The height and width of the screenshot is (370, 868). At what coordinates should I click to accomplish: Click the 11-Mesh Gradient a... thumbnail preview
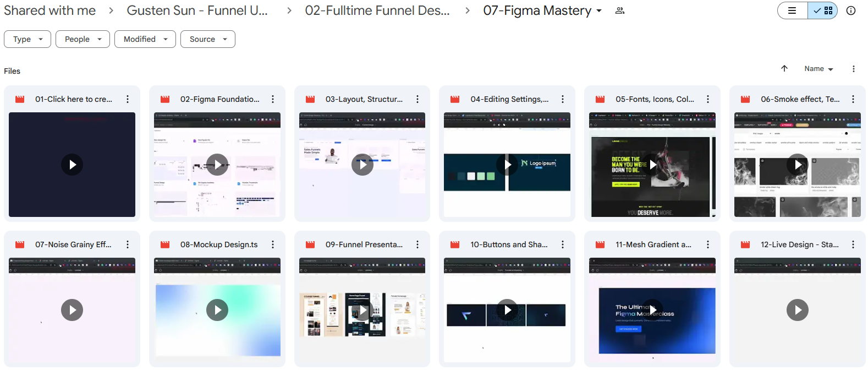[652, 310]
